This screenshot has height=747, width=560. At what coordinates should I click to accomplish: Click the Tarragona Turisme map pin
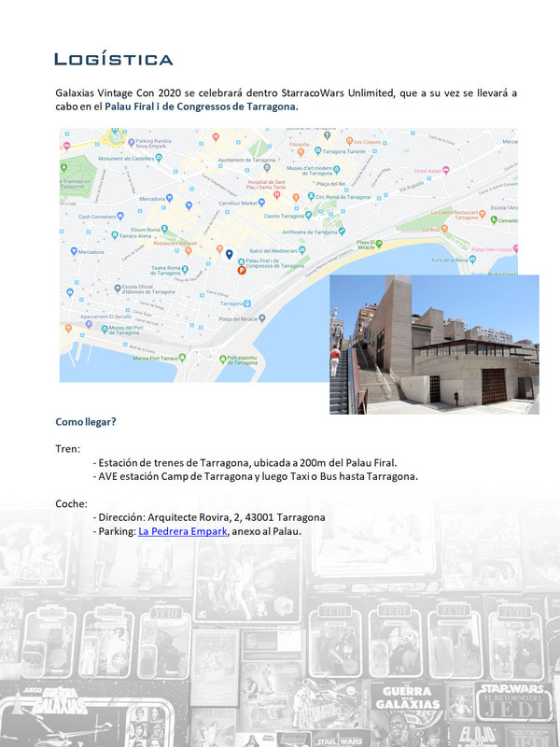point(317,151)
